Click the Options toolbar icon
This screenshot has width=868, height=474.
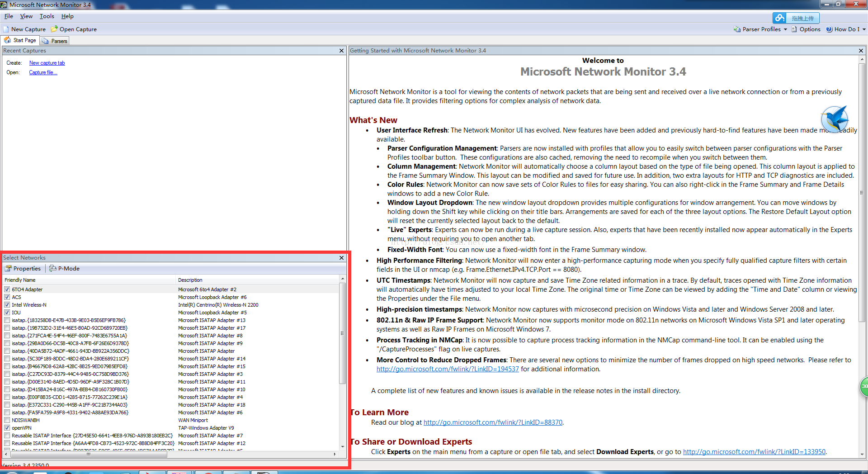tap(794, 29)
